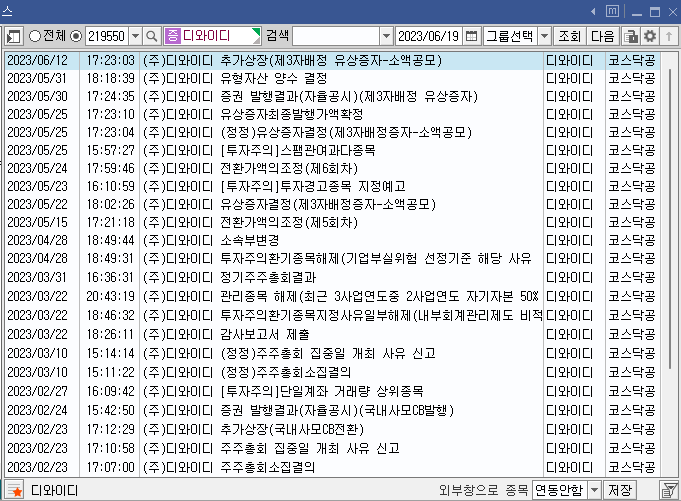Image resolution: width=681 pixels, height=501 pixels.
Task: Select row (정정)주주총회소집결의
Action: (x=333, y=372)
